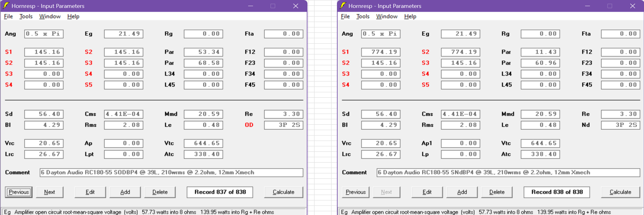Close the right Hornresp window
This screenshot has width=644, height=215.
point(632,6)
